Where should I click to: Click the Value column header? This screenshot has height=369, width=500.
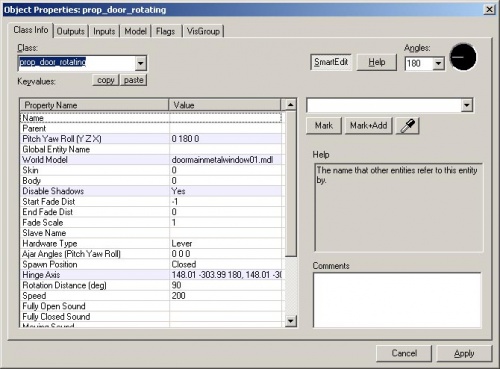[225, 105]
